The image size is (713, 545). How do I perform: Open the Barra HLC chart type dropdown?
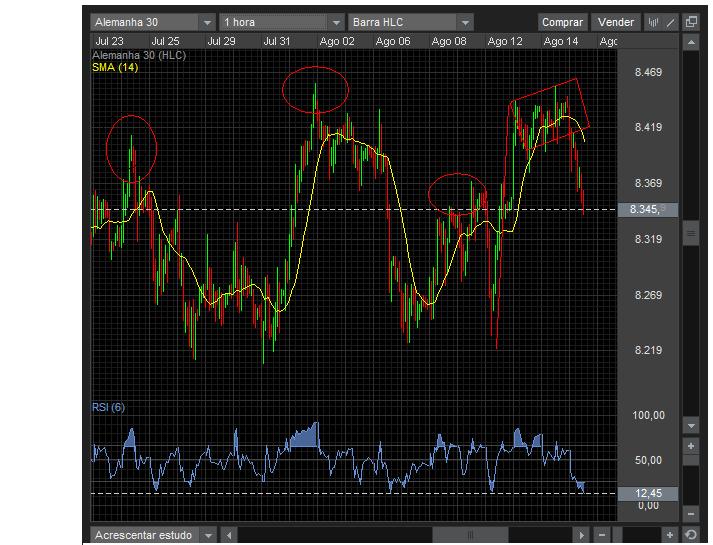(411, 22)
